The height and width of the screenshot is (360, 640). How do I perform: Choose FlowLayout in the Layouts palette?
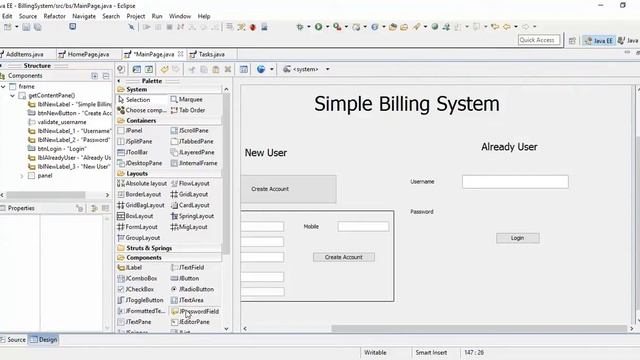tap(190, 184)
